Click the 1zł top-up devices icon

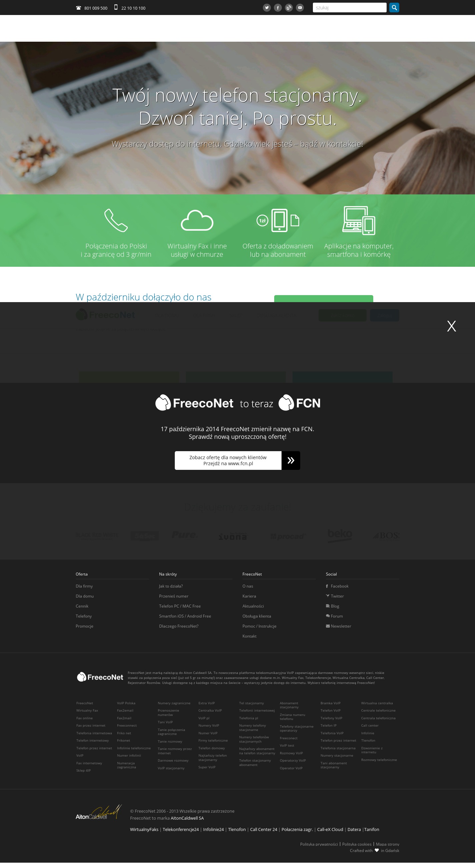[x=278, y=221]
